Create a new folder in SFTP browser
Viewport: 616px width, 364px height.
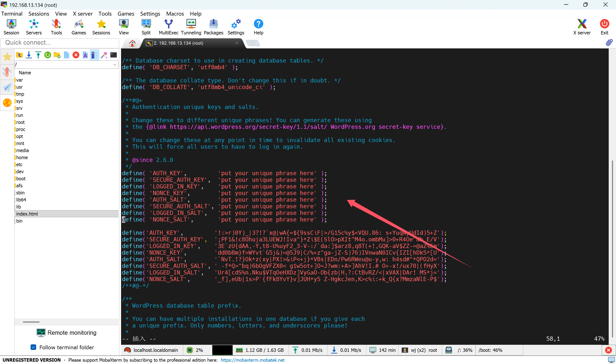click(x=57, y=55)
